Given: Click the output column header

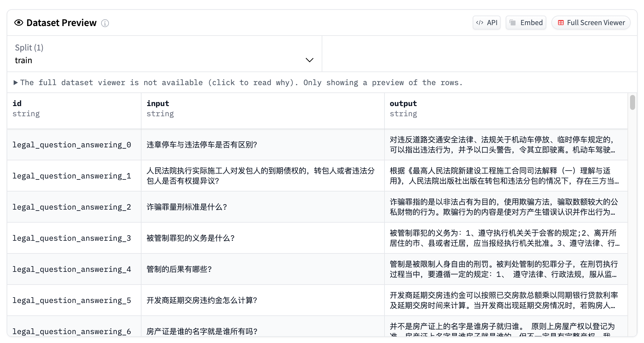Looking at the screenshot, I should [x=403, y=104].
